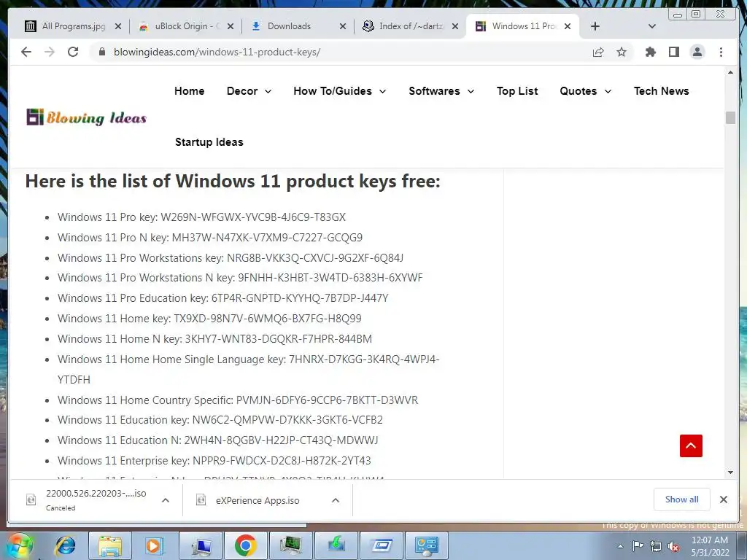Click the page vertical scrollbar thumb
This screenshot has height=560, width=747.
point(730,117)
